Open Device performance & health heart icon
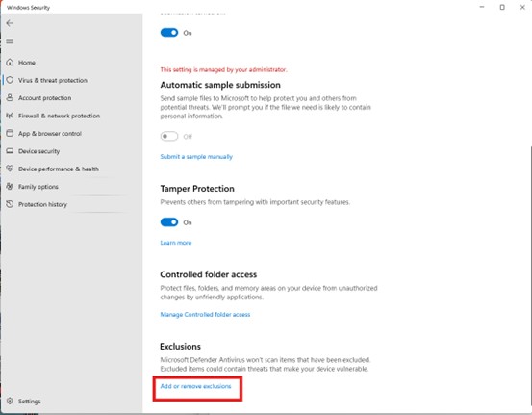Viewport: 532px width, 415px height. click(x=10, y=169)
